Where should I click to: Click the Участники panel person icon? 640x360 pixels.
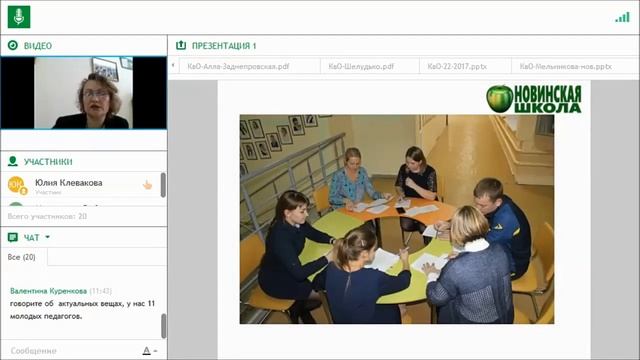point(13,161)
